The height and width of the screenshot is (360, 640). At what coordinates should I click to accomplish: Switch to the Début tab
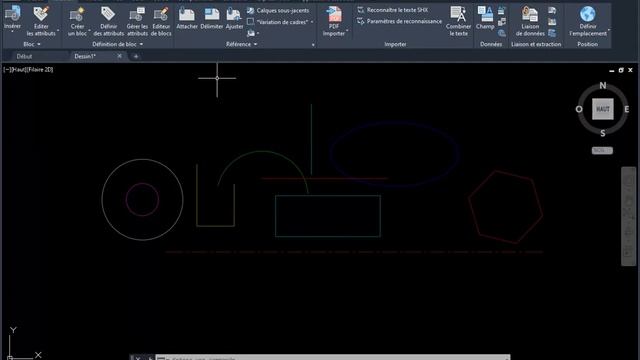(x=24, y=56)
